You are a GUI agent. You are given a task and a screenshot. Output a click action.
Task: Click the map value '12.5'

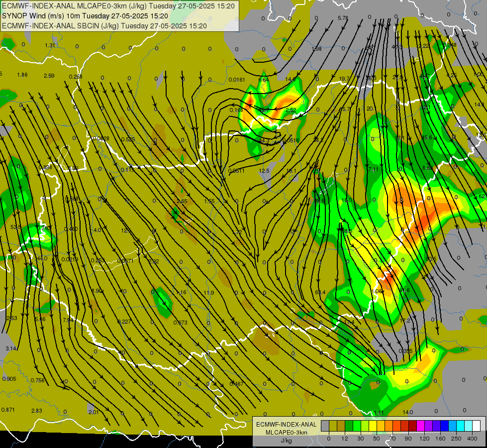(x=264, y=171)
